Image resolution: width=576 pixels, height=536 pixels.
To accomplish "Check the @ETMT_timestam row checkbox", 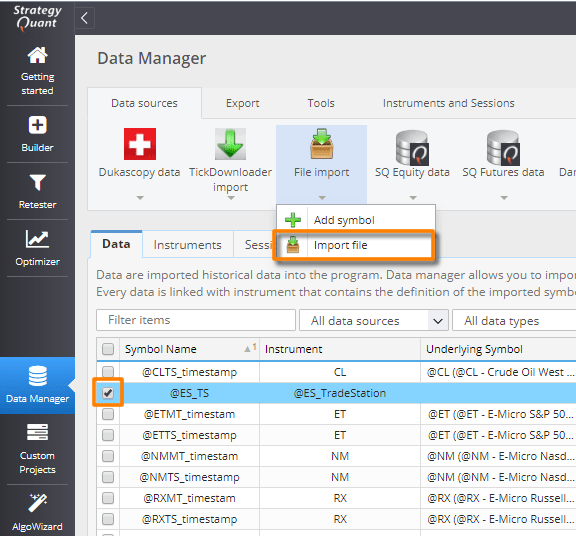I will 108,414.
